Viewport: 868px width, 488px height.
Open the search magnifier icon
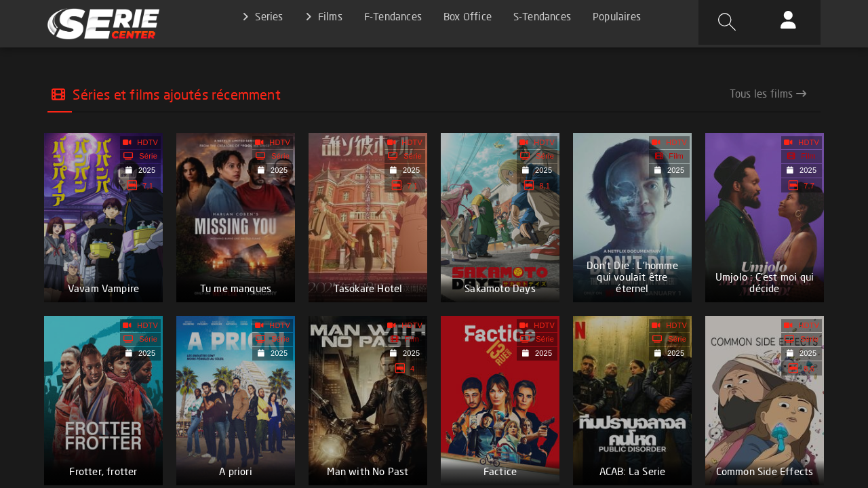tap(726, 22)
